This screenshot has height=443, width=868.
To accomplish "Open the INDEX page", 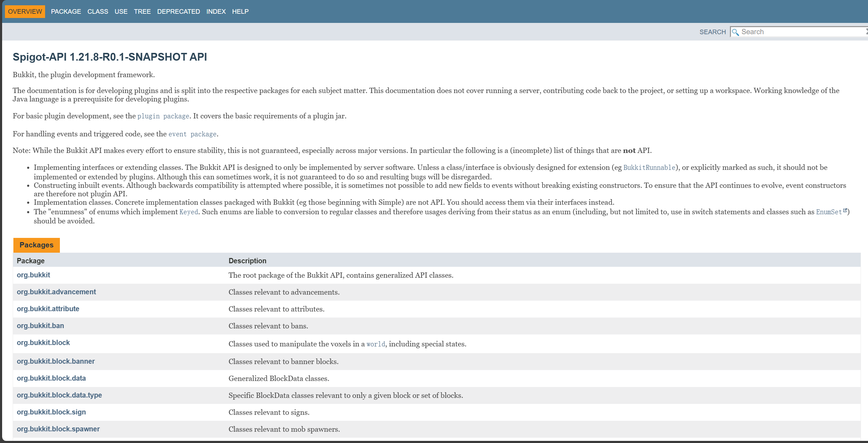I will (x=216, y=12).
